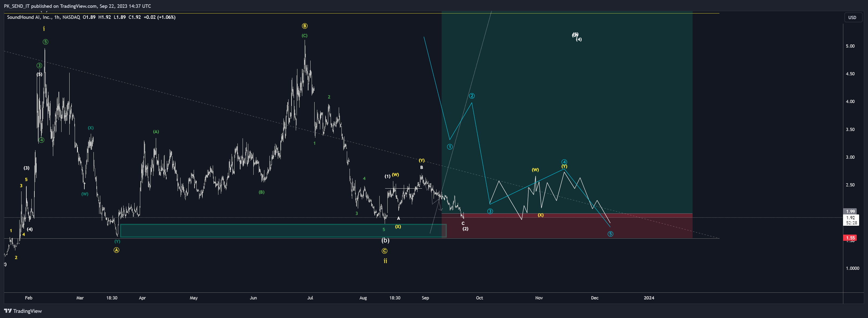The width and height of the screenshot is (868, 318).
Task: Select the white (3) wave label
Action: pyautogui.click(x=27, y=168)
